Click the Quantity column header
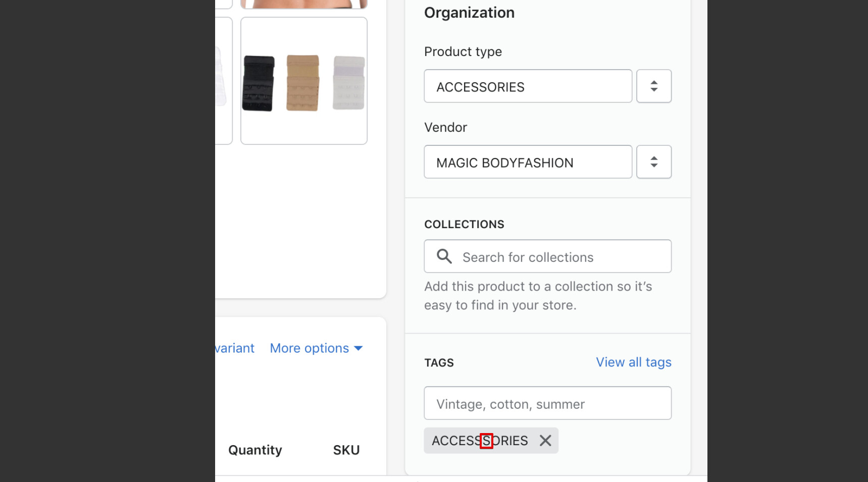The image size is (868, 482). [255, 450]
